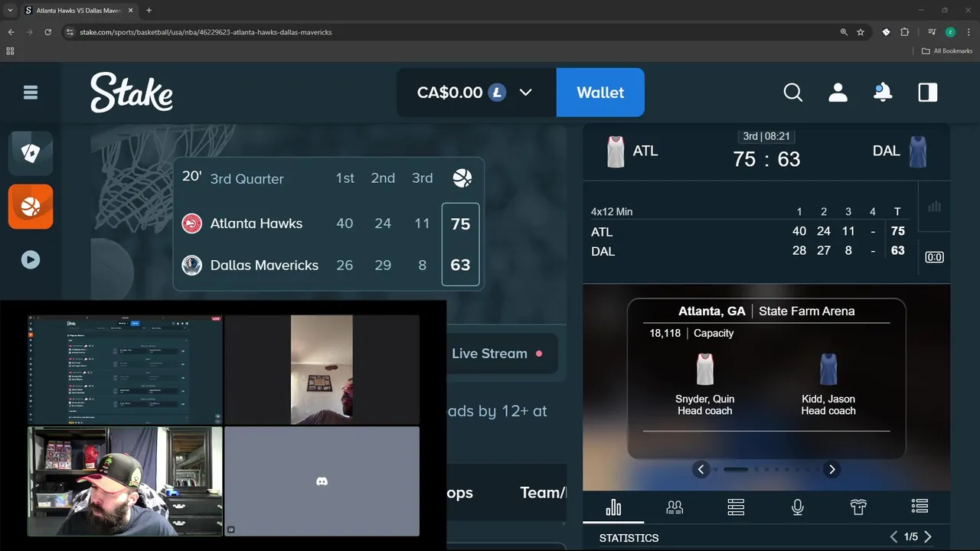Click the red LIVE badge on screen share
Screen dimensions: 980x551
[216, 319]
